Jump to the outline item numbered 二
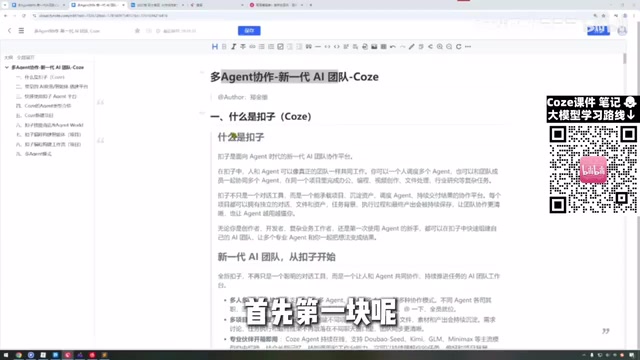640x360 pixels. point(52,87)
